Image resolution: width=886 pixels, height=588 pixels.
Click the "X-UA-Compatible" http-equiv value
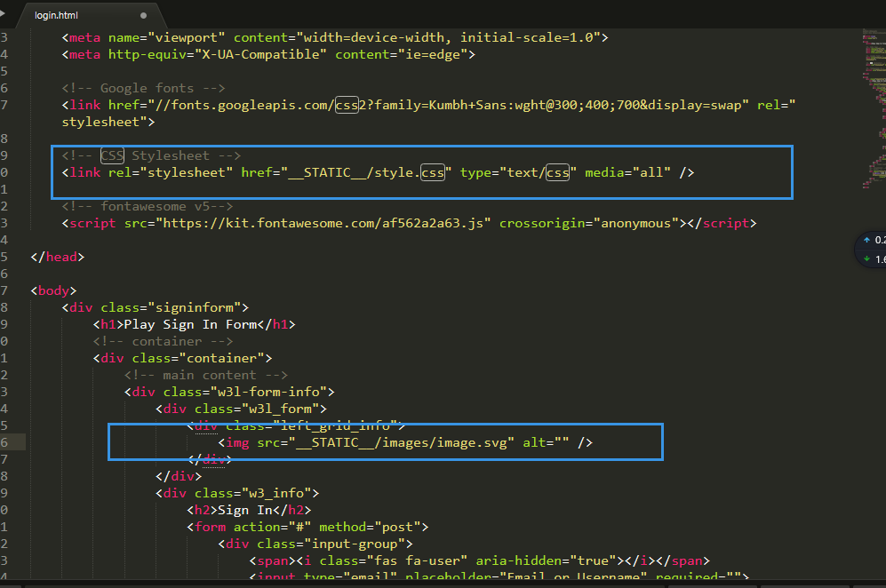click(x=260, y=55)
